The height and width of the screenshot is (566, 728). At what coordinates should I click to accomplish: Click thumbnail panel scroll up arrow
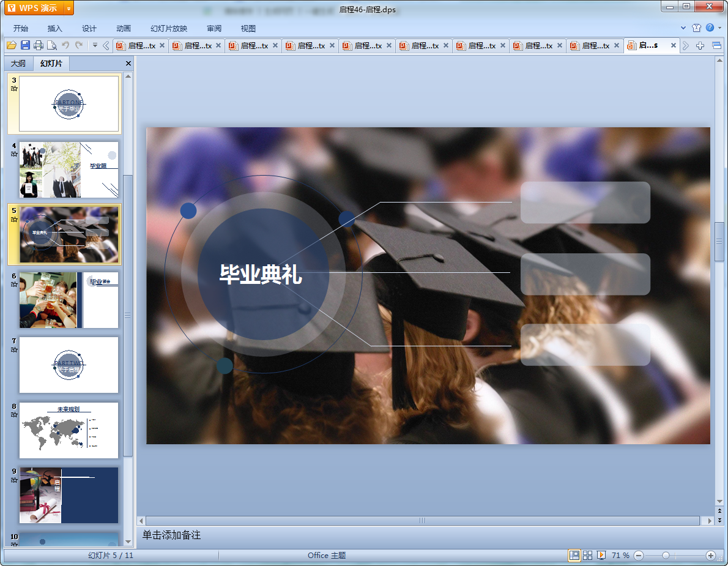128,76
